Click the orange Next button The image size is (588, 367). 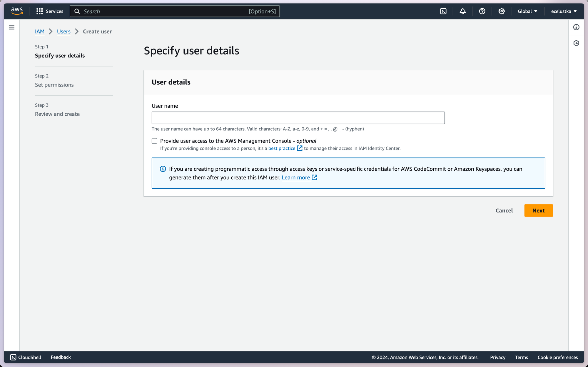(538, 210)
